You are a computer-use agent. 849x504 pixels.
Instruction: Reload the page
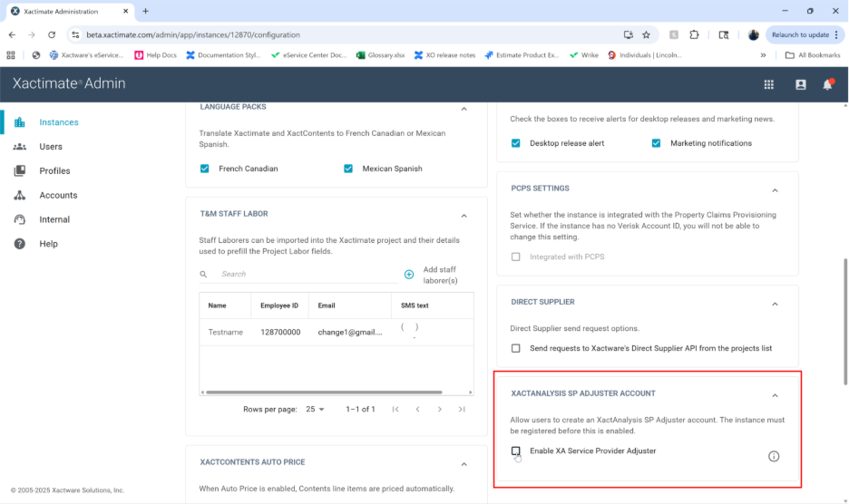tap(52, 34)
